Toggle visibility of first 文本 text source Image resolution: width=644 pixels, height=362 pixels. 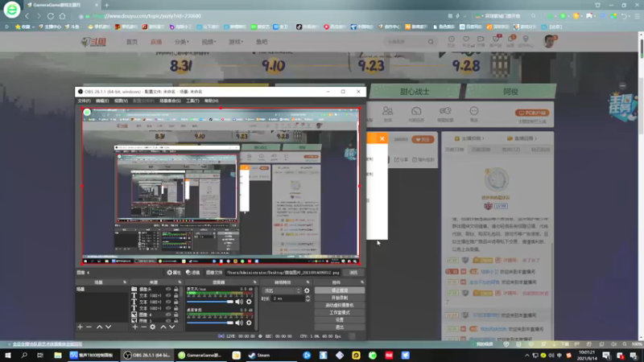tap(168, 295)
